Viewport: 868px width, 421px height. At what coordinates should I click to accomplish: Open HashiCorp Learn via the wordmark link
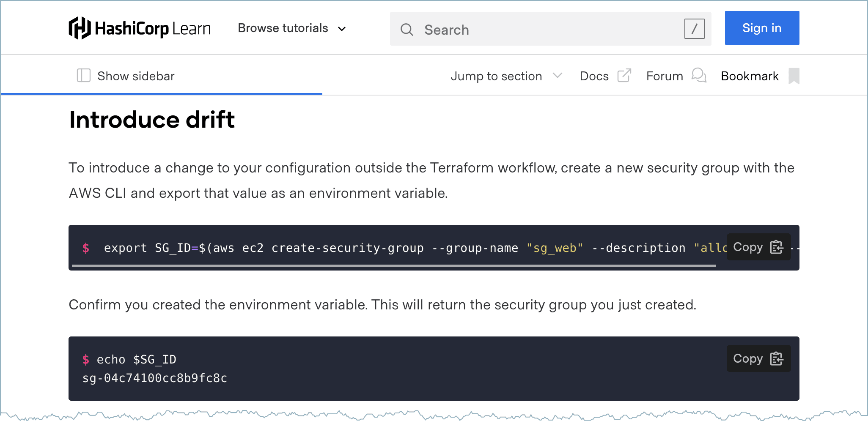(140, 28)
